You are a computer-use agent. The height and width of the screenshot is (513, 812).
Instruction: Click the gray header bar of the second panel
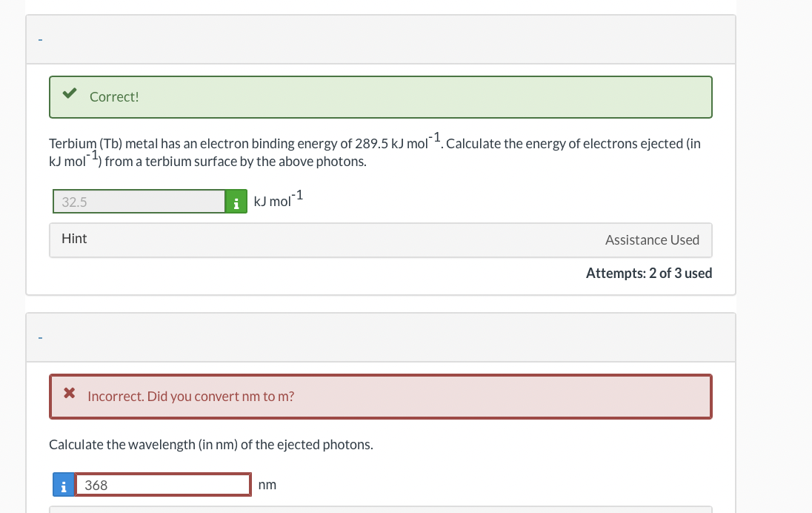(381, 338)
